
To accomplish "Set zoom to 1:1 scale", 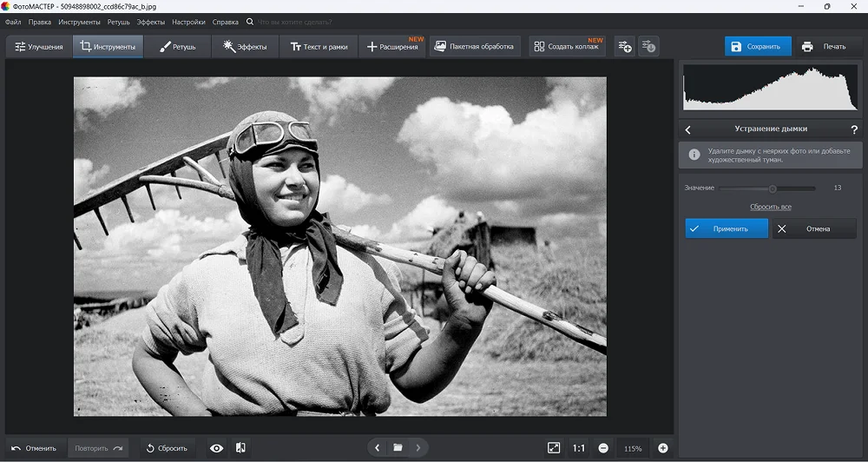I will pos(578,448).
